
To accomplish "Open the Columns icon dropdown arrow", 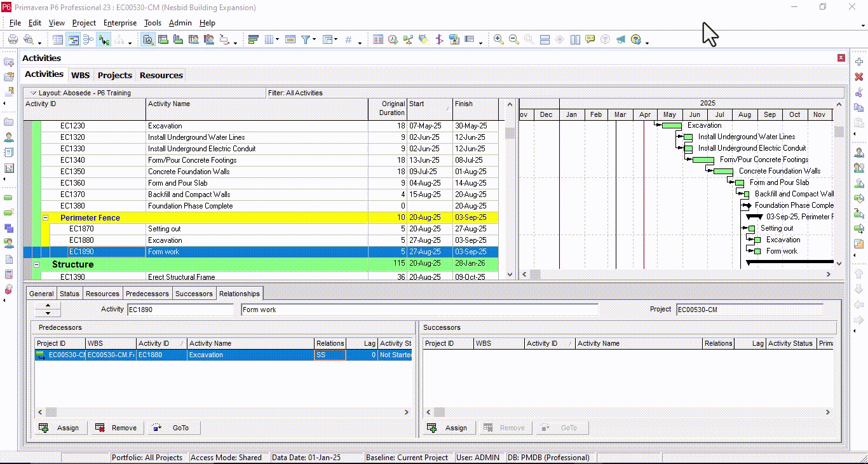I will (x=277, y=40).
